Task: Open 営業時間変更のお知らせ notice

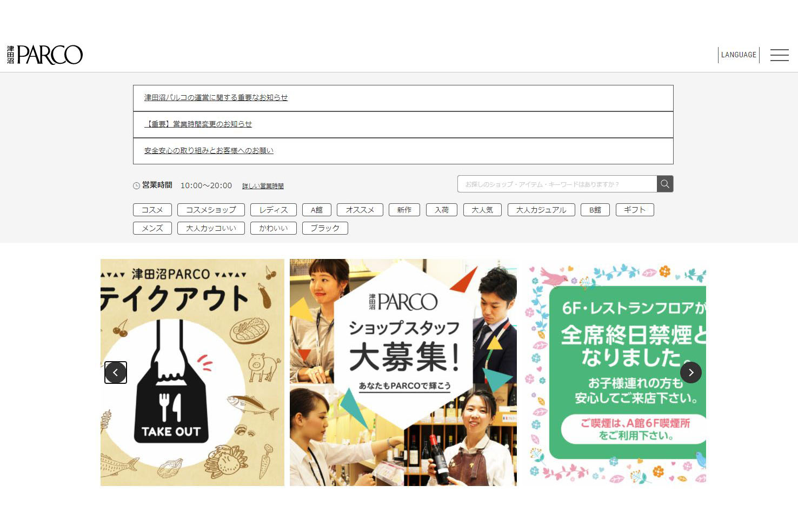Action: 198,124
